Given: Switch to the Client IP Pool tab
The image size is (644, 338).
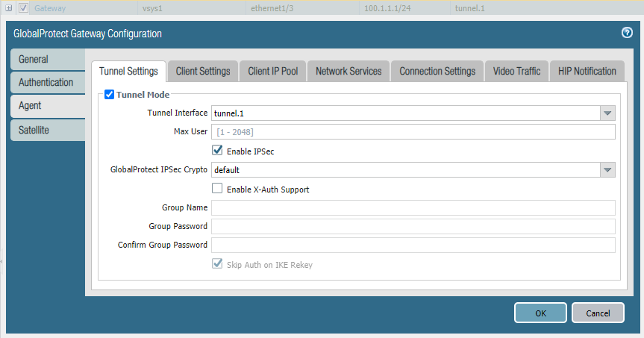Looking at the screenshot, I should pos(272,71).
